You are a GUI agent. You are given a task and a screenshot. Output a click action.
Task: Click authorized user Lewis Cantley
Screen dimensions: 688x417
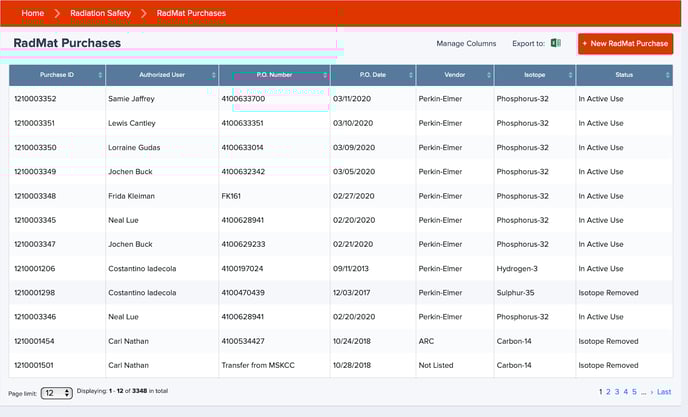coord(132,123)
